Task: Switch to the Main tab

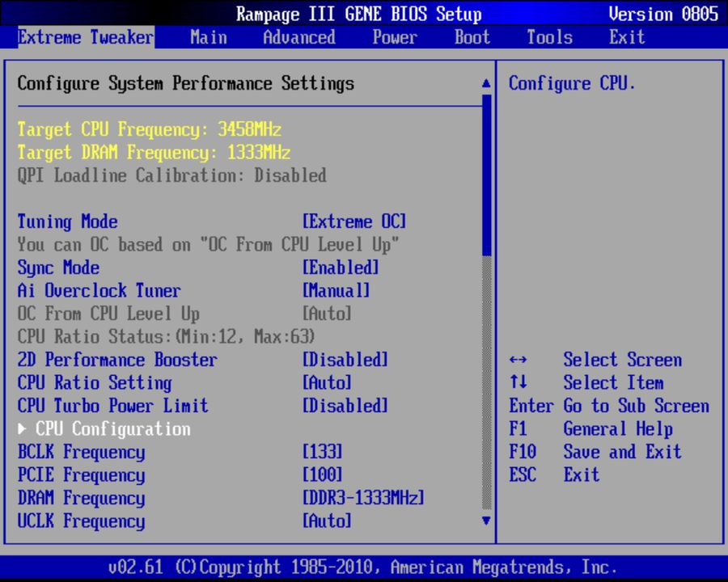Action: [209, 37]
